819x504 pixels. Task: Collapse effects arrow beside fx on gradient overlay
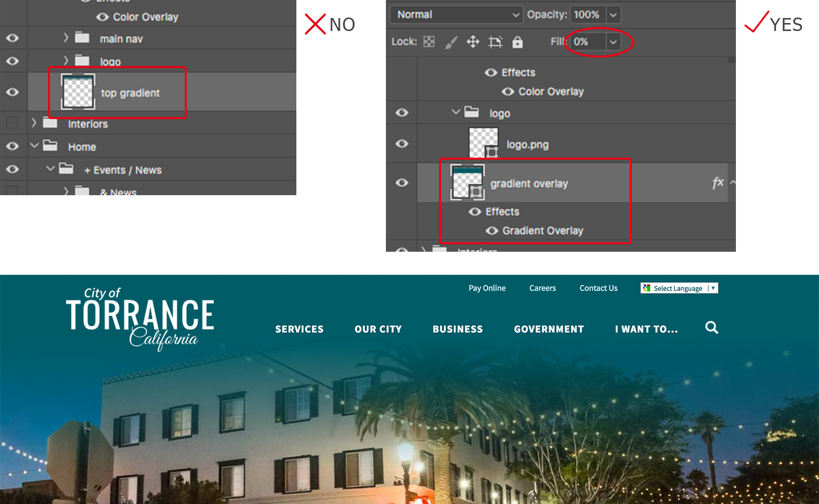pos(733,183)
